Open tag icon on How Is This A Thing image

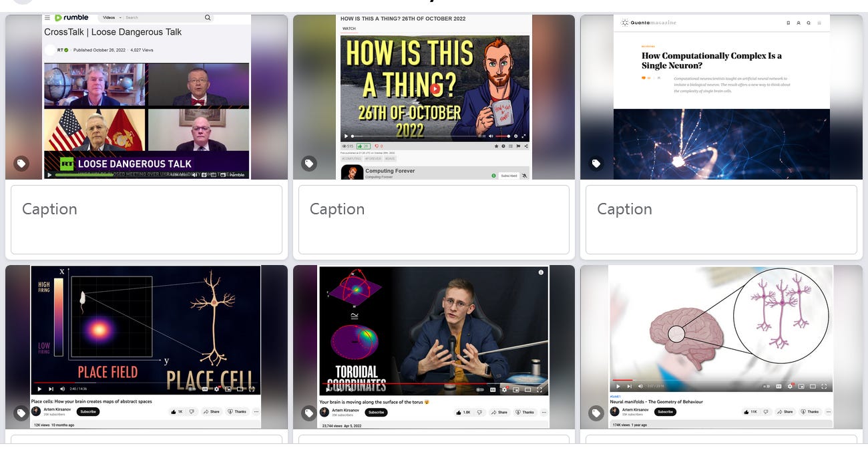tap(308, 164)
